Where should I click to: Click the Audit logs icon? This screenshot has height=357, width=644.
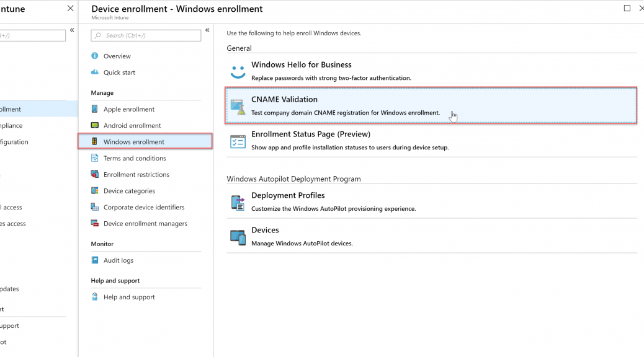point(94,260)
